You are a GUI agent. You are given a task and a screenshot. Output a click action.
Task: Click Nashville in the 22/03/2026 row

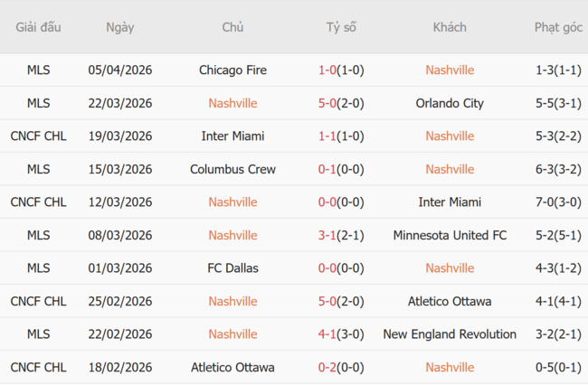pos(232,103)
